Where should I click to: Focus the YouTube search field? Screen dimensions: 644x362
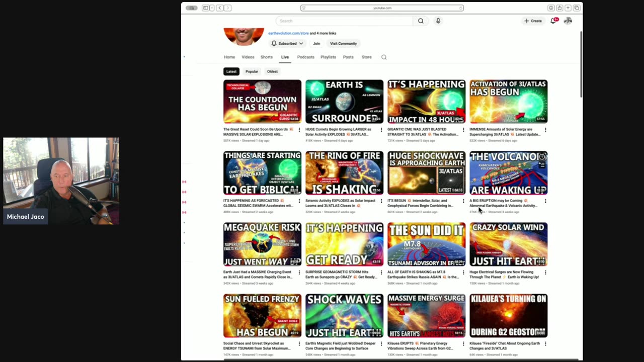point(344,21)
